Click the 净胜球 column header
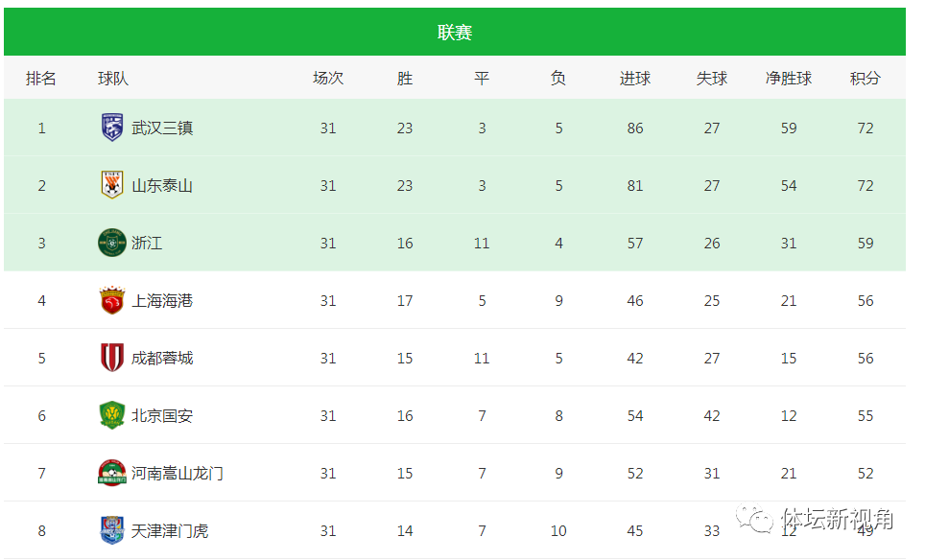The height and width of the screenshot is (560, 925). (788, 79)
